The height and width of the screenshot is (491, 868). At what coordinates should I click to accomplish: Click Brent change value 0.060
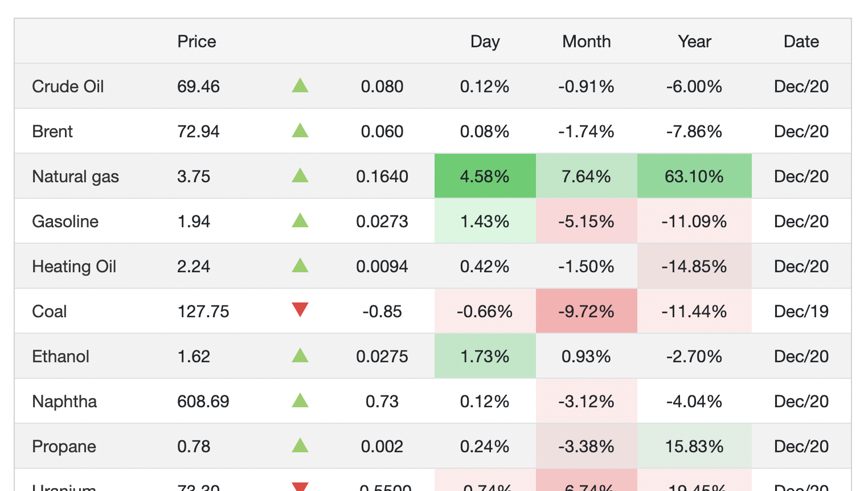[x=382, y=132]
